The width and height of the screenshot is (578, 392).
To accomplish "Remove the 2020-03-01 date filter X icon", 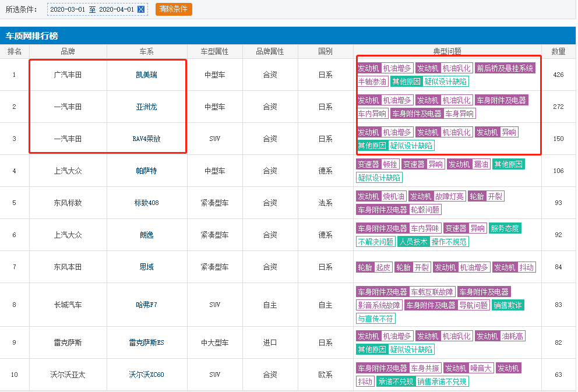I will (x=141, y=9).
